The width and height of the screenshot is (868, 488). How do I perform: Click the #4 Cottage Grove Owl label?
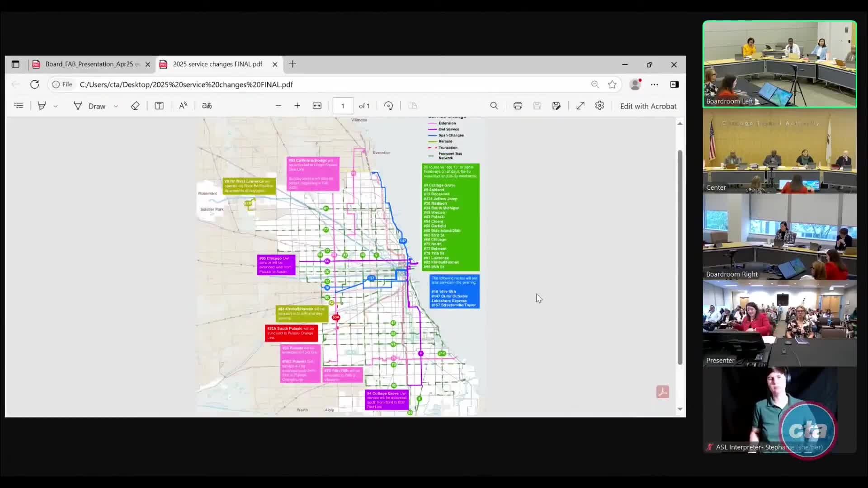387,400
